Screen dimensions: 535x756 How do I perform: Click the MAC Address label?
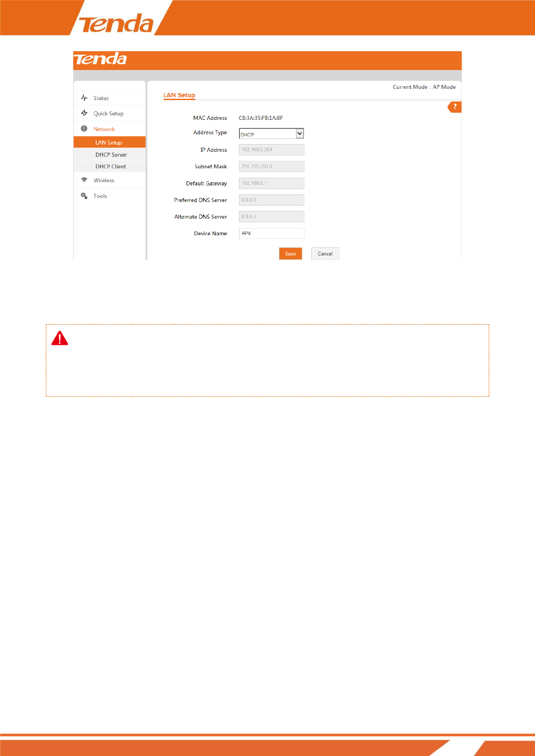pyautogui.click(x=210, y=118)
